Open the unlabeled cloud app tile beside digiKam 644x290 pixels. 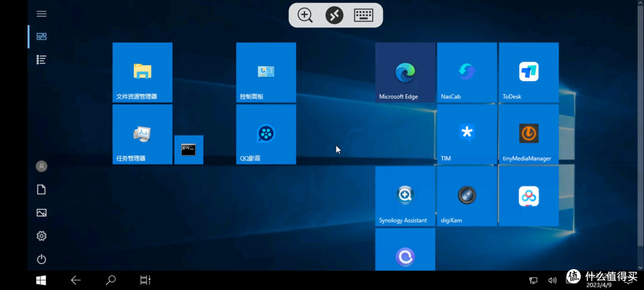[528, 196]
